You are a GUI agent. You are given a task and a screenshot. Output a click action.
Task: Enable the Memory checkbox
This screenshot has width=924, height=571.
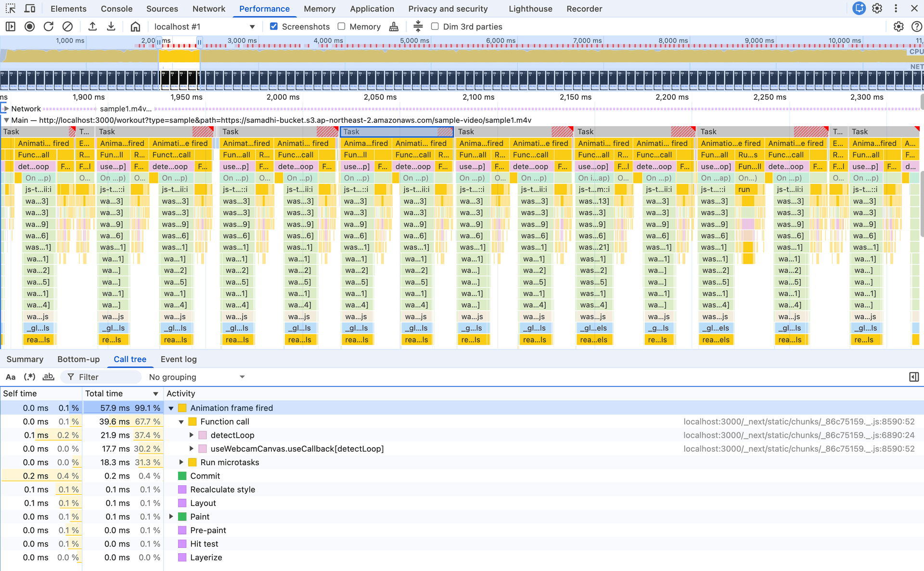coord(342,26)
